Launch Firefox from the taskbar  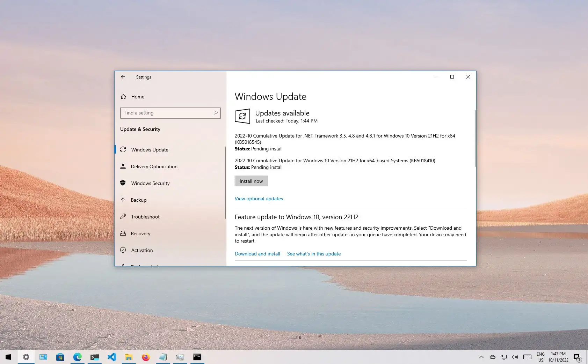coord(146,357)
